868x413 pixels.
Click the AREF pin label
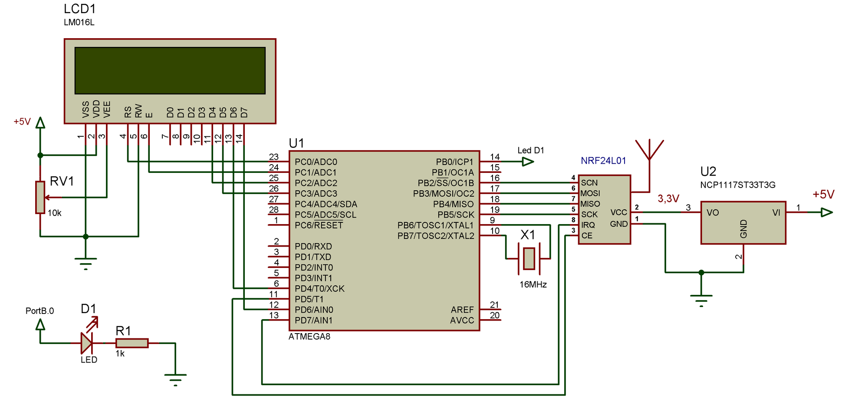(x=462, y=310)
